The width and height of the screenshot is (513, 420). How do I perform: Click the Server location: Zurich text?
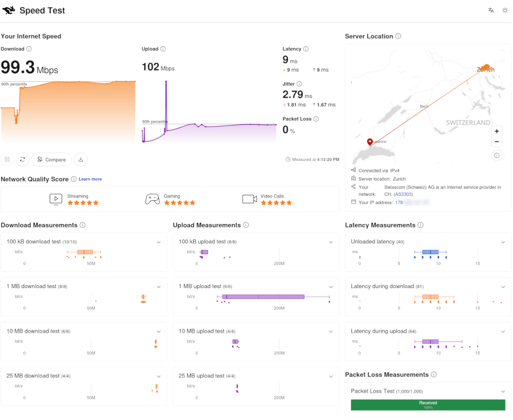[x=382, y=179]
